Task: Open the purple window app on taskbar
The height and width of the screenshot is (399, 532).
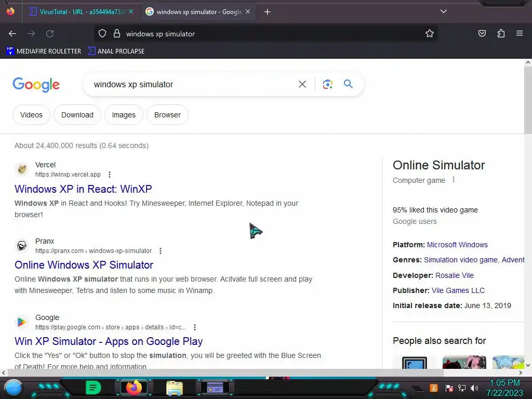Action: point(215,388)
